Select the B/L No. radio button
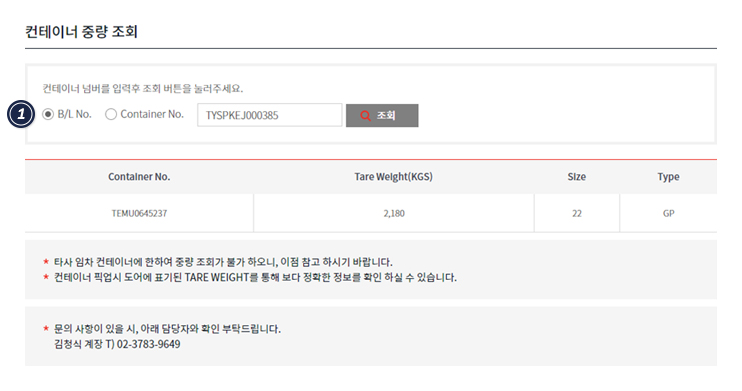This screenshot has height=391, width=742. [48, 114]
